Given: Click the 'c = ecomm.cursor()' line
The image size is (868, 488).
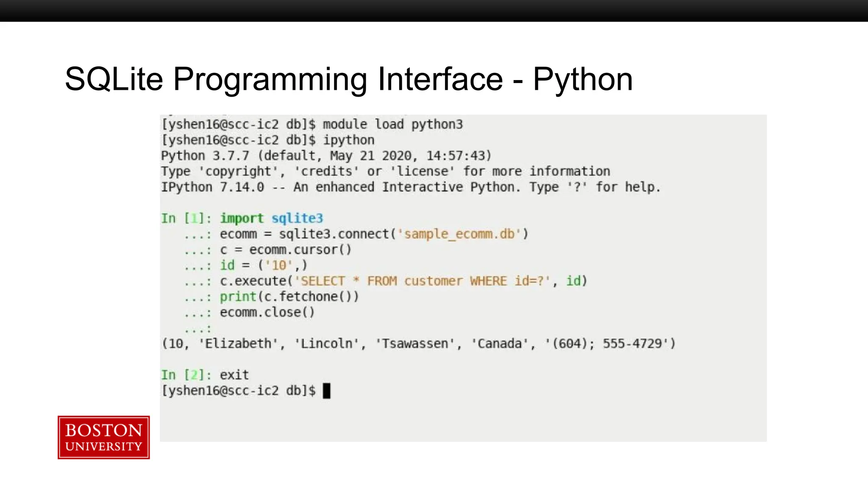Looking at the screenshot, I should (x=268, y=250).
